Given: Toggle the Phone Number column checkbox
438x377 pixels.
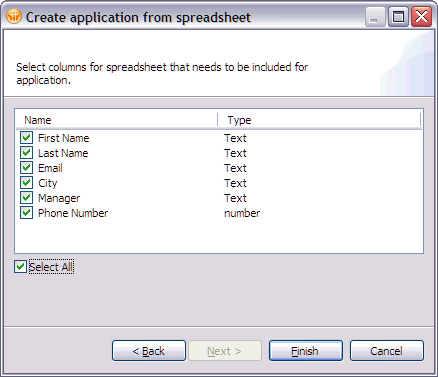Looking at the screenshot, I should [26, 213].
